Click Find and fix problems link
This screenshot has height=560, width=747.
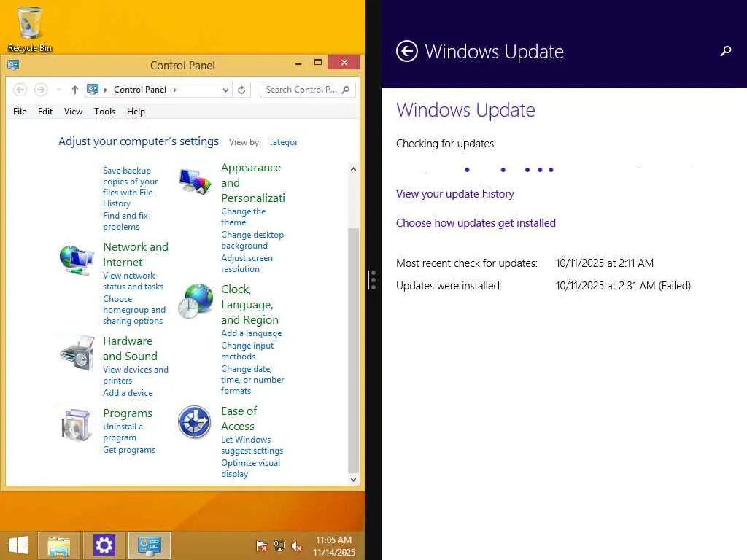tap(125, 221)
